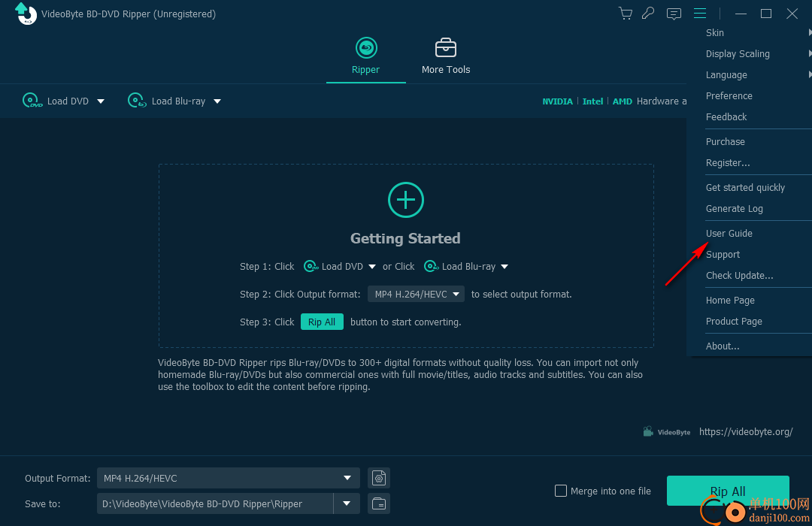Open the Save to folder icon

click(x=378, y=503)
